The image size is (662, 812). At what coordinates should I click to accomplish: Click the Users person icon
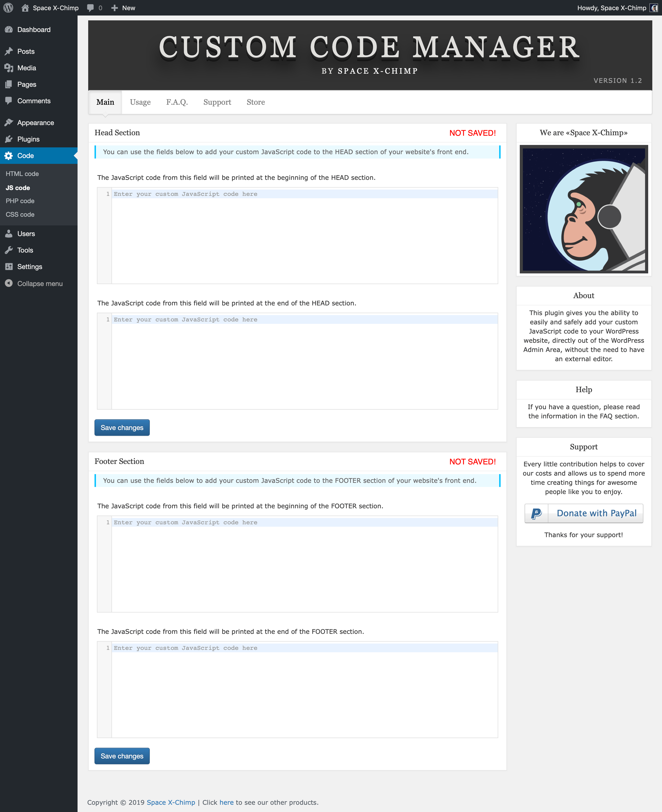[x=9, y=233]
